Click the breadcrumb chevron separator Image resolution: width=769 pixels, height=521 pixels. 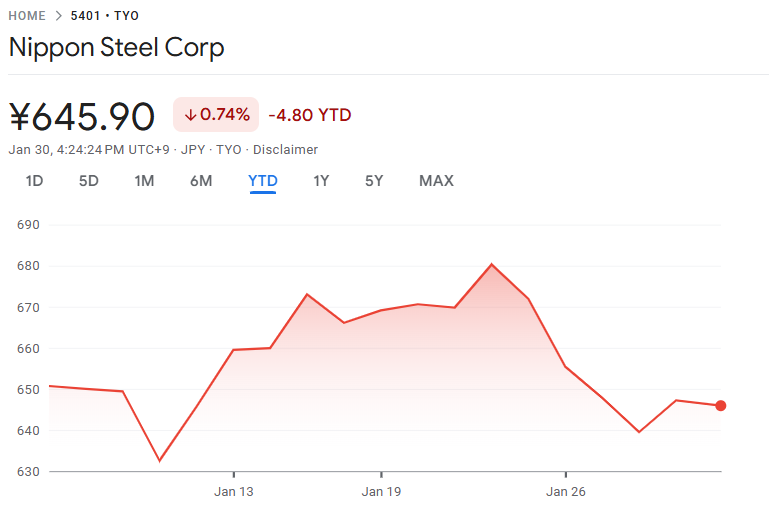tap(58, 16)
